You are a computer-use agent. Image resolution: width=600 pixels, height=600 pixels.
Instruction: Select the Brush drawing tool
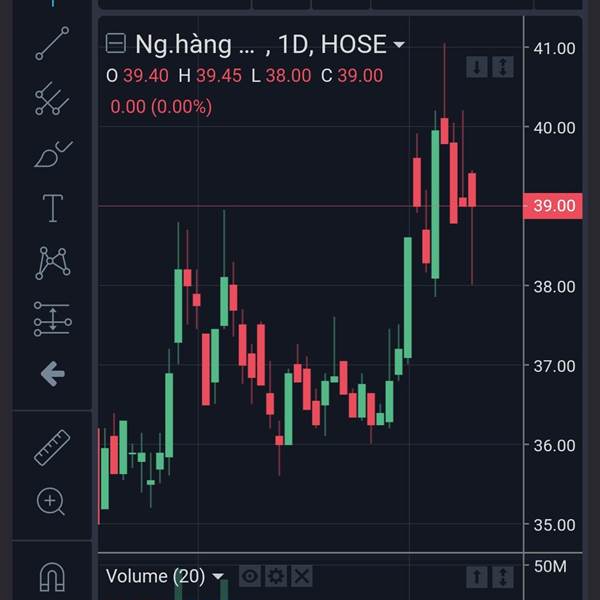click(53, 154)
